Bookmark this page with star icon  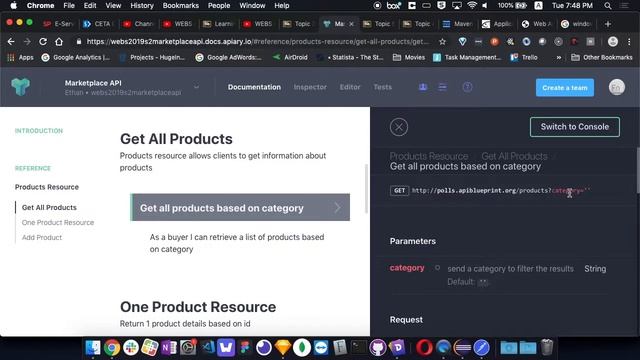pos(442,42)
